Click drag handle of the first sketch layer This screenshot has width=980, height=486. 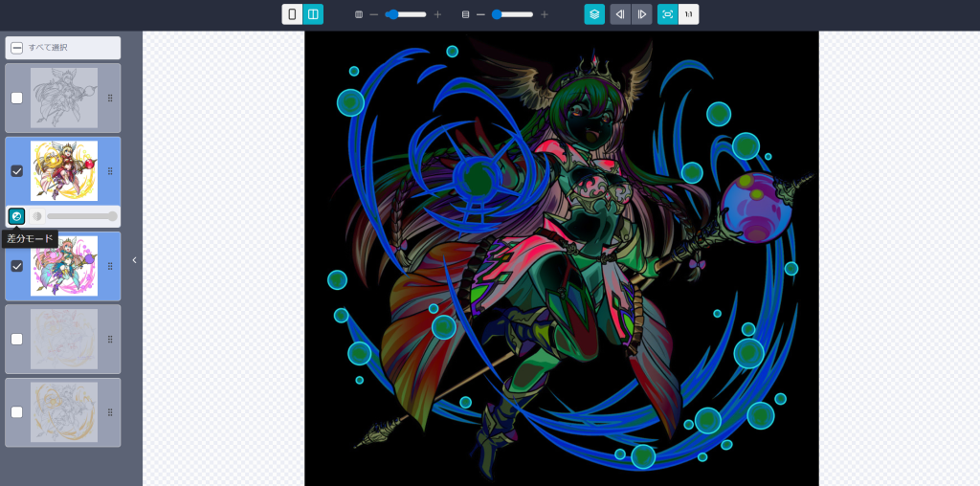[110, 98]
